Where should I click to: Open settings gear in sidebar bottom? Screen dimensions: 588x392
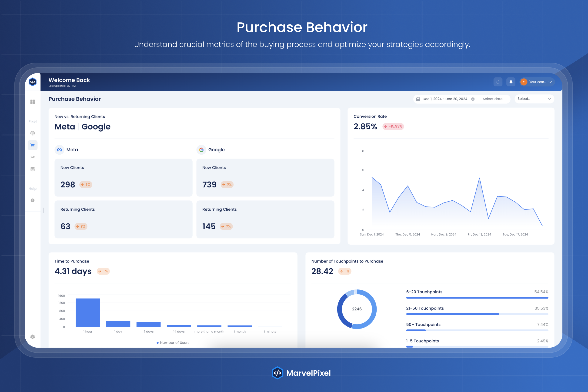33,337
